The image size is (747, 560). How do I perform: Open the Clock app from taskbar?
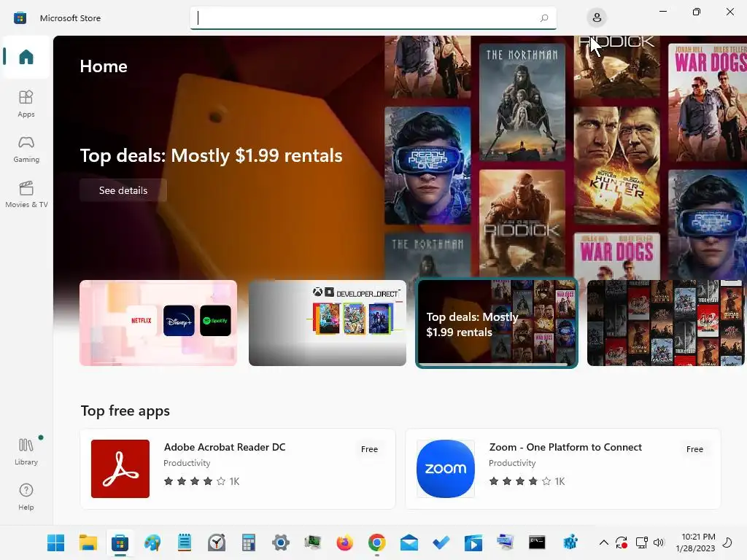216,542
